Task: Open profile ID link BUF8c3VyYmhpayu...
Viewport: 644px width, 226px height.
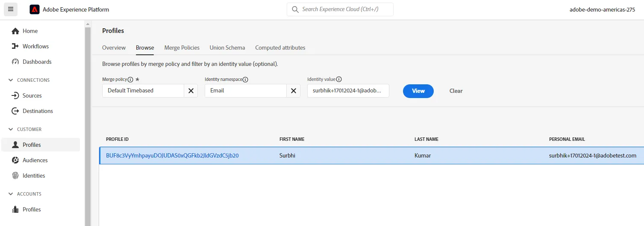Action: [x=172, y=155]
